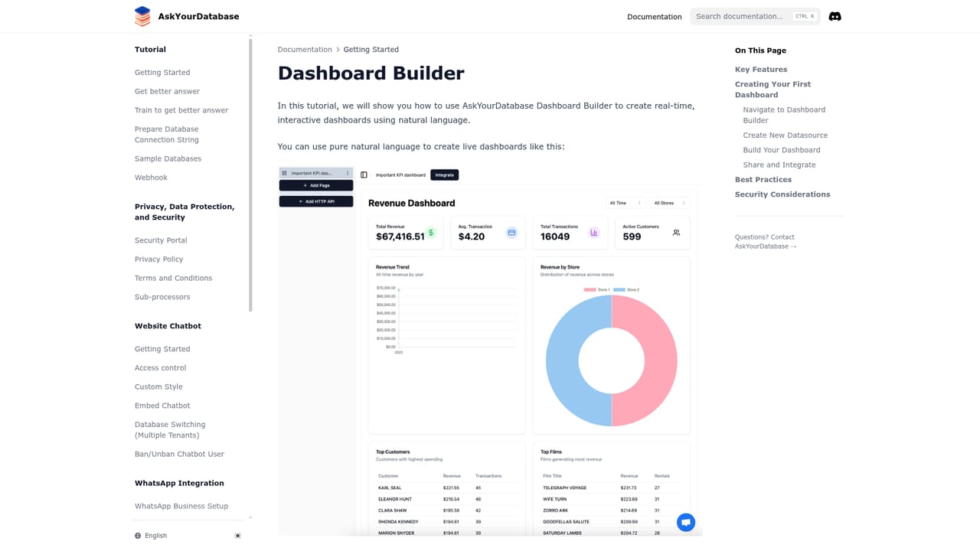Image resolution: width=980 pixels, height=551 pixels.
Task: Click Add HTTP API button in image
Action: (316, 201)
